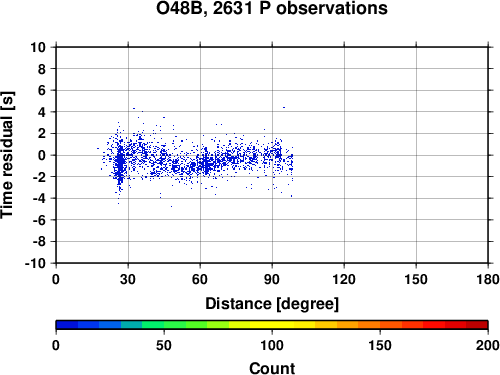Click the 'Distance [degree]' x-axis label
The width and height of the screenshot is (500, 375).
272,304
